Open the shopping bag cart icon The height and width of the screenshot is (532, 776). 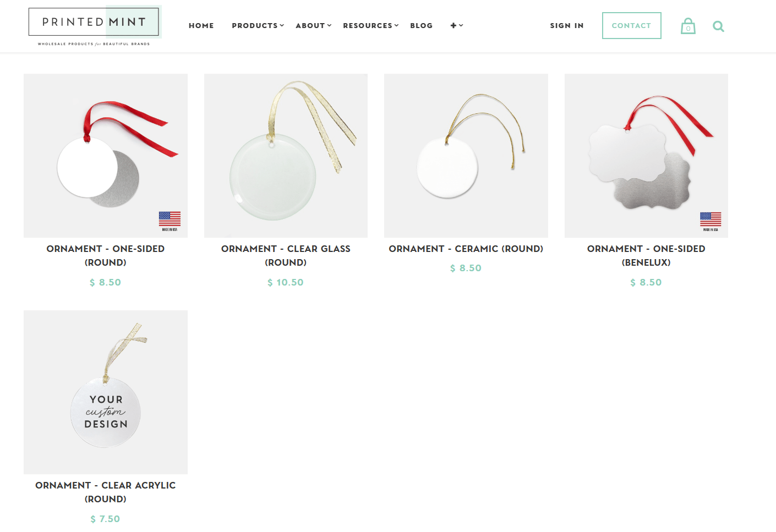click(x=688, y=26)
